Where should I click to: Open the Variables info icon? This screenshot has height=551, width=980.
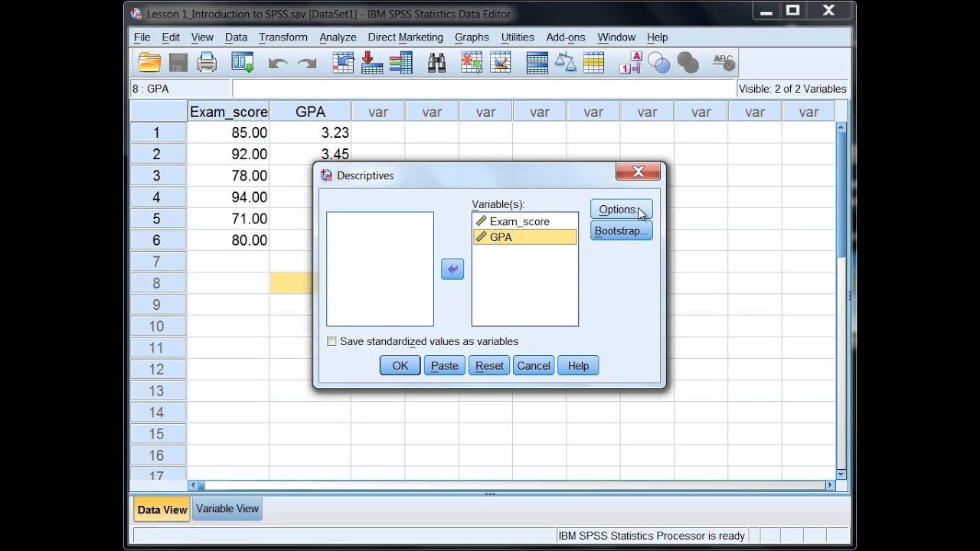click(400, 63)
